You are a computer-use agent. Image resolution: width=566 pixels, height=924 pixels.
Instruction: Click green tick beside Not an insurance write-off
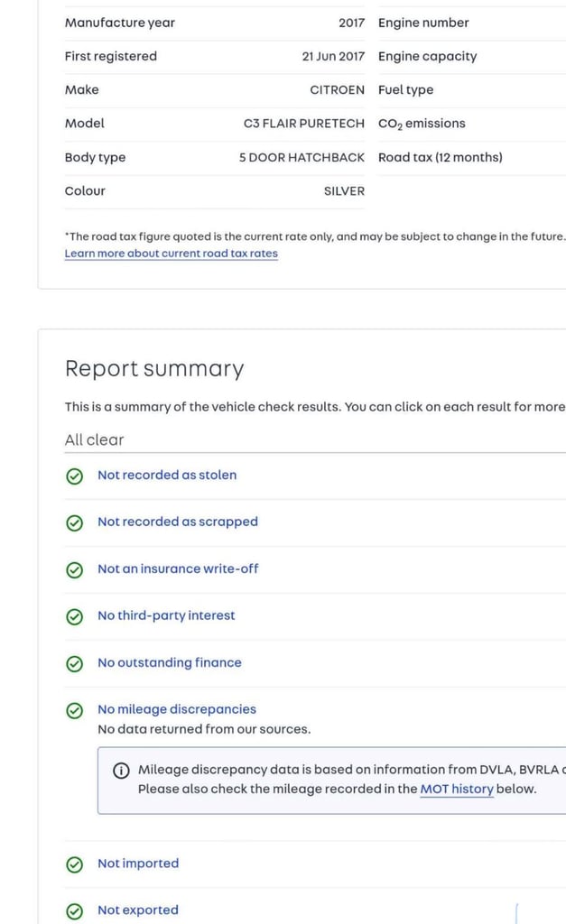(x=74, y=570)
